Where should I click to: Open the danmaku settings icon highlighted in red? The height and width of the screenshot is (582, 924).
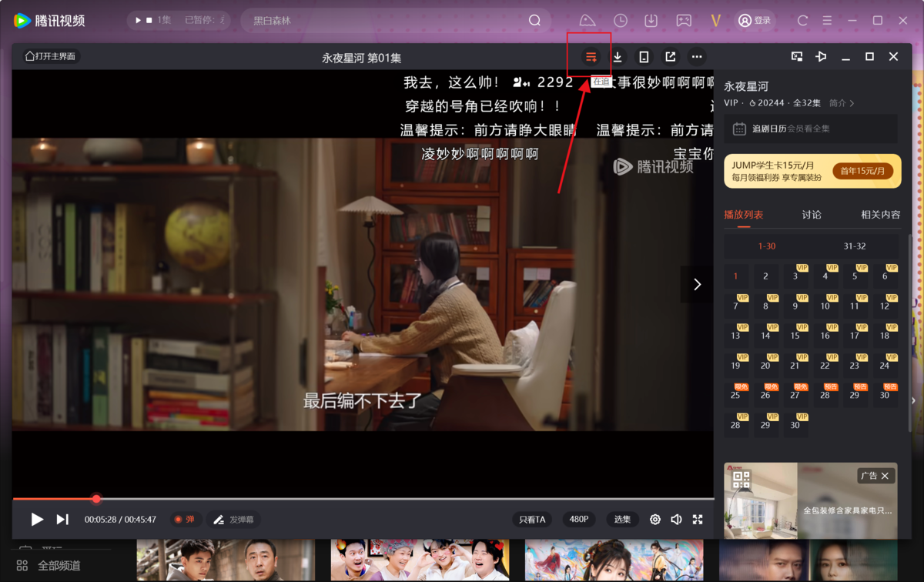coord(591,56)
